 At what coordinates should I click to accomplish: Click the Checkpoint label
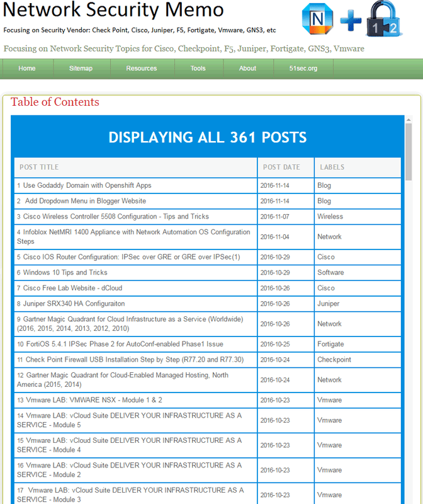(334, 359)
